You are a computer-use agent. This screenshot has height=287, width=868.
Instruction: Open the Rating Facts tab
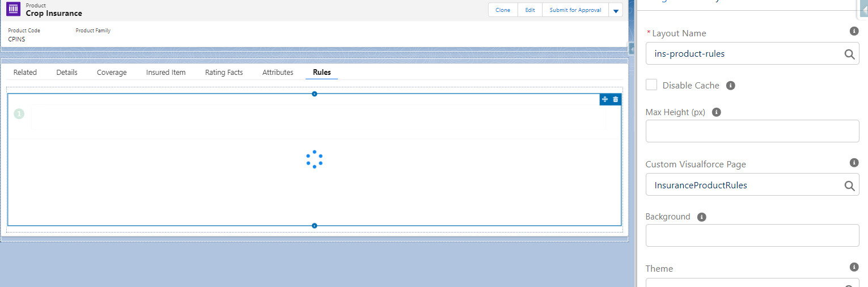[224, 73]
